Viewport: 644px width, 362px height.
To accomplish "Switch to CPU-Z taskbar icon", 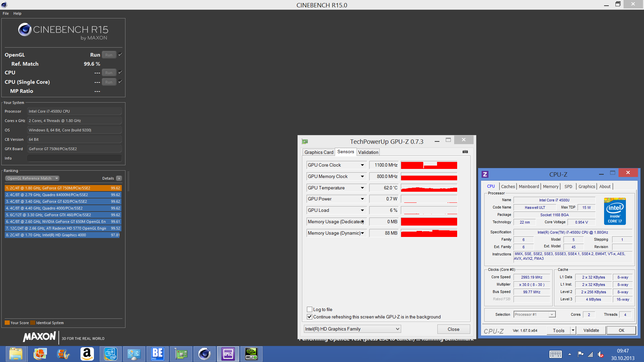I will point(228,354).
